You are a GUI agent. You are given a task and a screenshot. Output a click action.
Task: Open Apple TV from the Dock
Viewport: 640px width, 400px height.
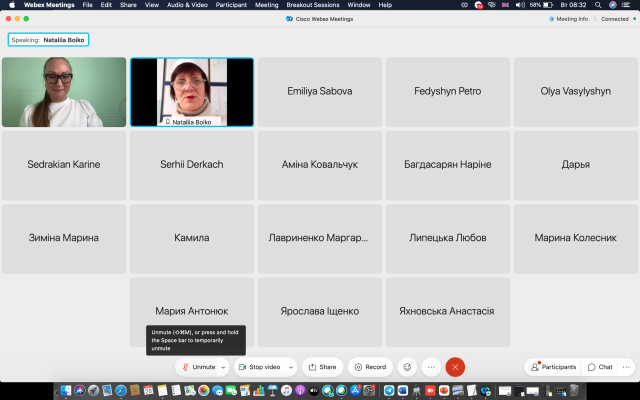click(x=314, y=391)
